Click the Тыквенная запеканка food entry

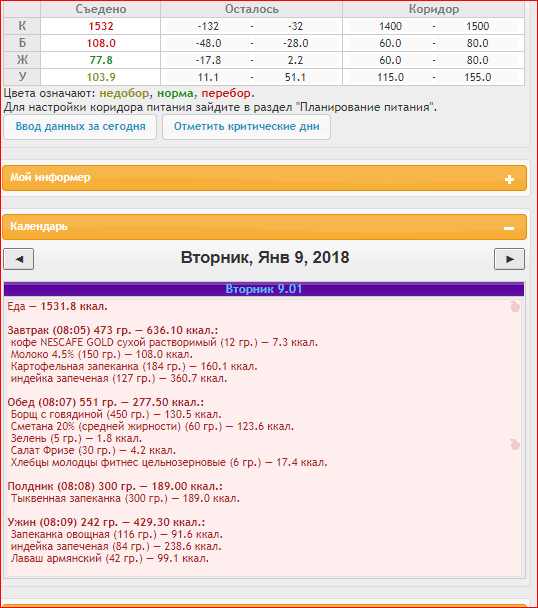125,498
